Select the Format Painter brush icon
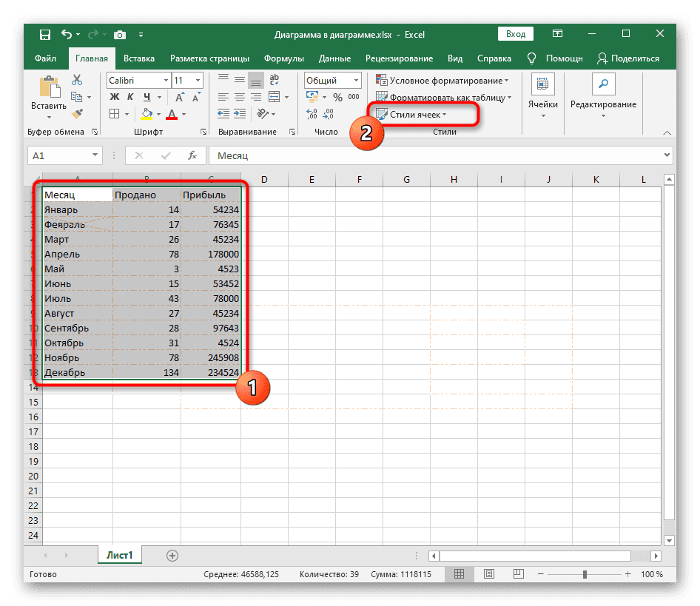The height and width of the screenshot is (606, 700). pyautogui.click(x=77, y=113)
